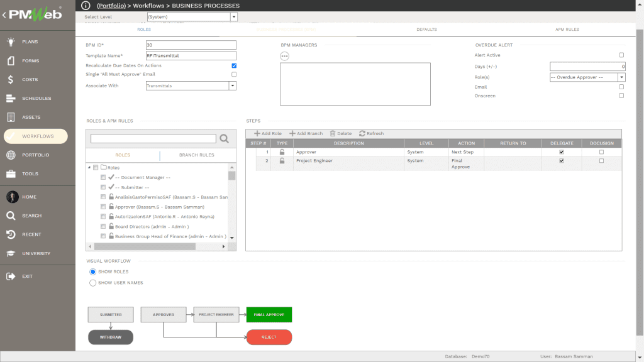
Task: Click into the BPM ID field
Action: tap(191, 45)
